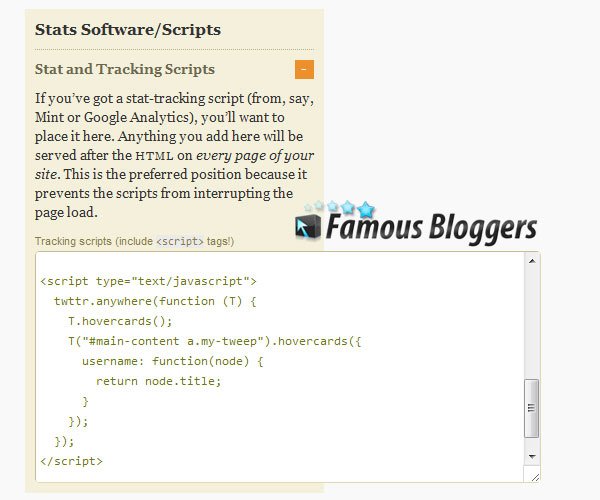This screenshot has width=600, height=500.
Task: Click the closing </script> tag line
Action: point(71,461)
